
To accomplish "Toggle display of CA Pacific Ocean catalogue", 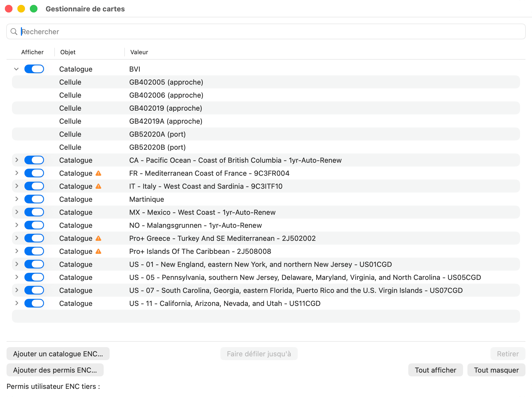I will click(x=34, y=160).
